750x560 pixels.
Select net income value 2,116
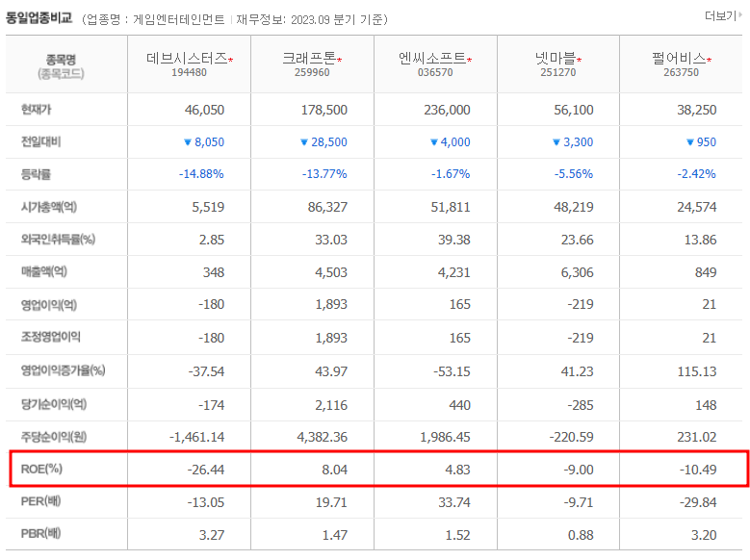coord(331,405)
